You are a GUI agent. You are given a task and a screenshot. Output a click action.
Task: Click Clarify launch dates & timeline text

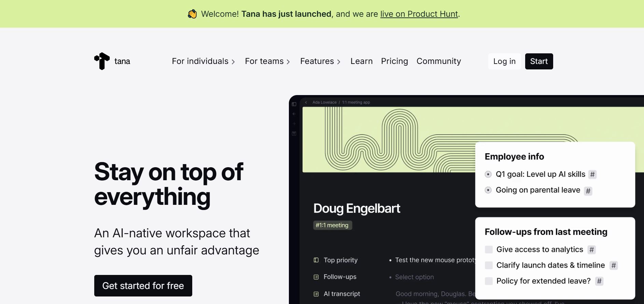[550, 265]
